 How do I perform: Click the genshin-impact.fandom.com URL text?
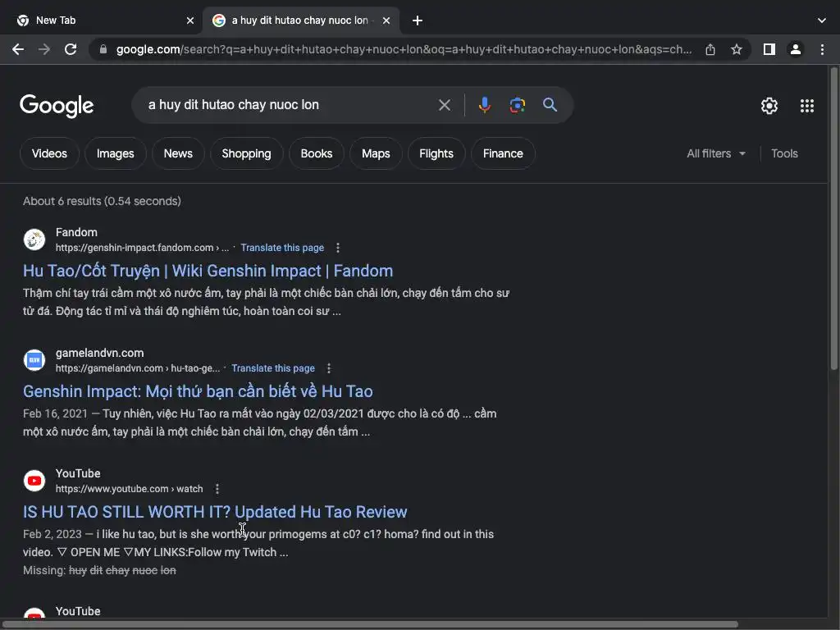click(x=142, y=248)
